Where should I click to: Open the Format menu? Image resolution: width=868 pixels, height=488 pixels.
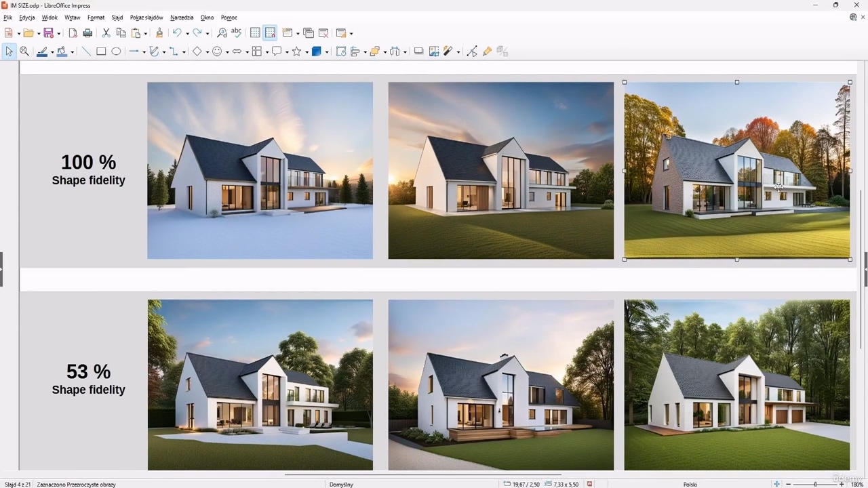tap(96, 18)
